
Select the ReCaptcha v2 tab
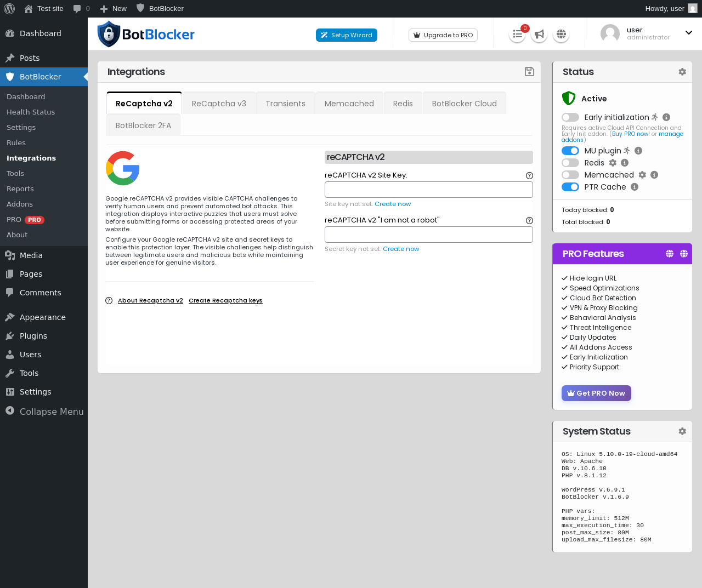pyautogui.click(x=144, y=104)
